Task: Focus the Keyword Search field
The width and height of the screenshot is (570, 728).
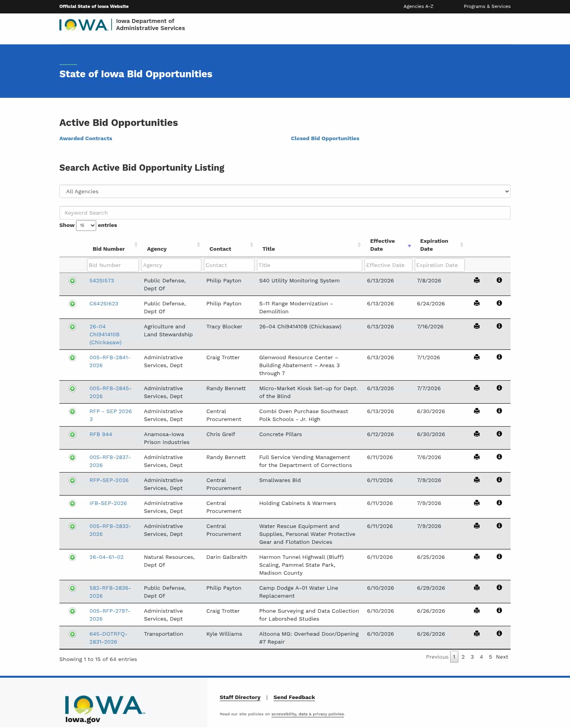Action: [x=285, y=213]
